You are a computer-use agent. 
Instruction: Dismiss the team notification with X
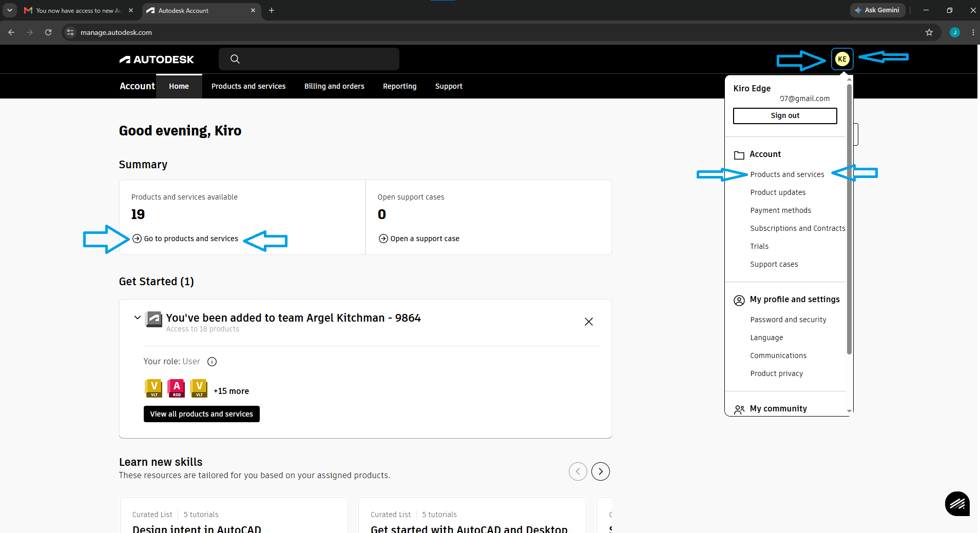[589, 322]
